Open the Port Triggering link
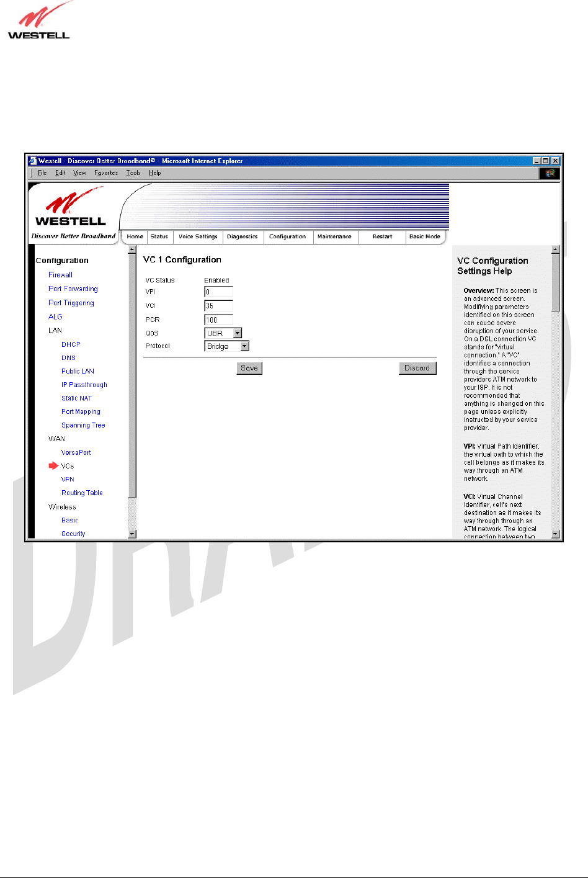The height and width of the screenshot is (878, 588). click(71, 303)
